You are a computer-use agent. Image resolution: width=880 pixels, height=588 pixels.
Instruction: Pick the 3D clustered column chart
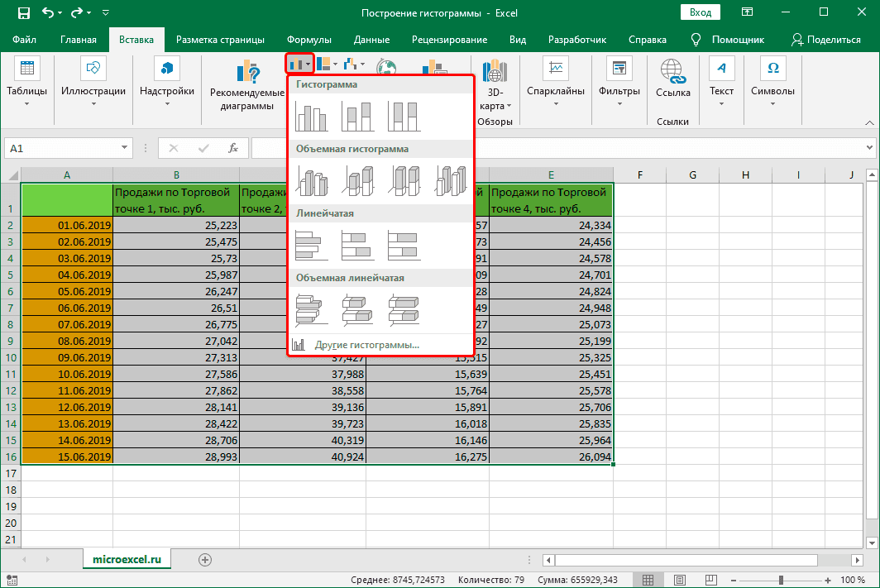(312, 181)
